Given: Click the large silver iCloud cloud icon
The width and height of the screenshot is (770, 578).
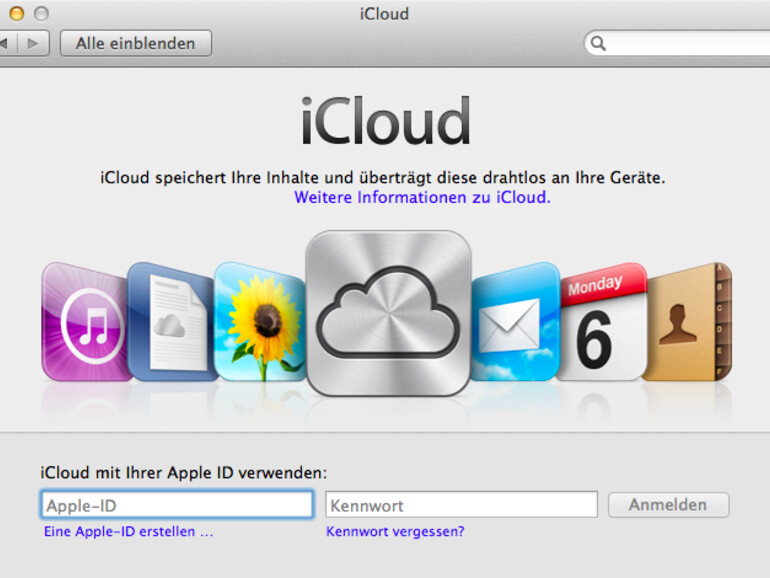Looking at the screenshot, I should click(x=388, y=313).
